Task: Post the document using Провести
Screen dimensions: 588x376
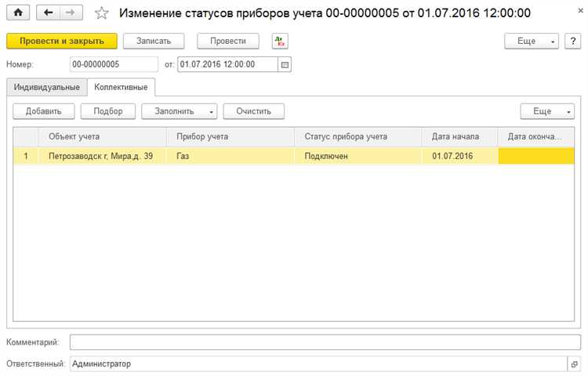Action: point(228,42)
